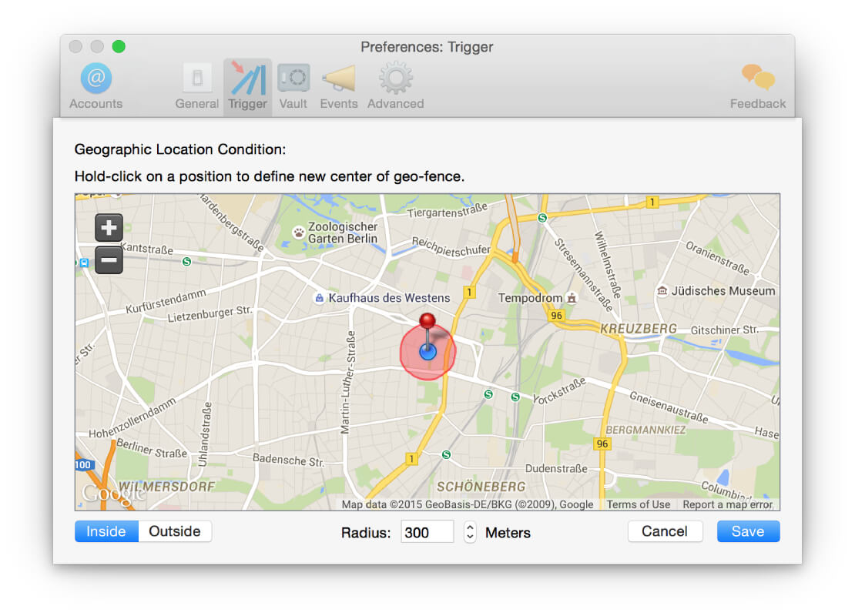Click the S-Bahn icon above Schöneberg
Viewport: 855px width, 616px height.
446,454
